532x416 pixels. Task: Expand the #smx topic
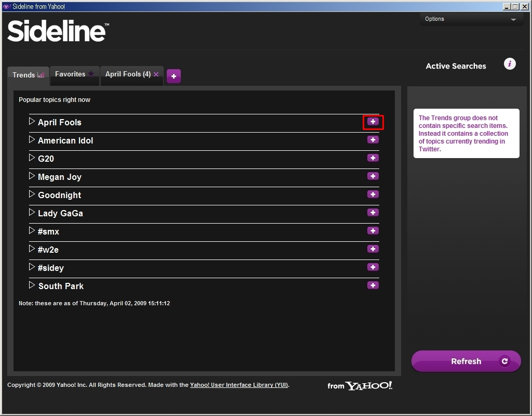[32, 230]
